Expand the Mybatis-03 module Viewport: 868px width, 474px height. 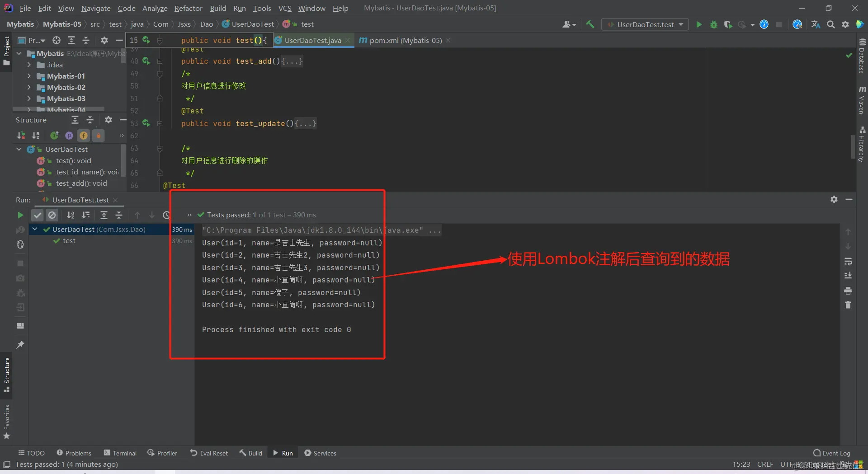tap(29, 99)
